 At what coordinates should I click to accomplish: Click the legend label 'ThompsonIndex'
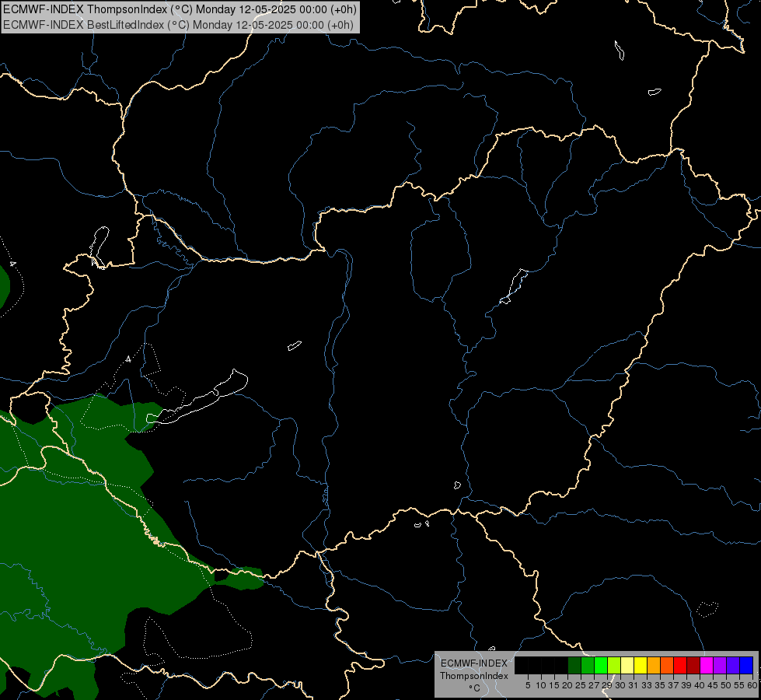tap(473, 676)
